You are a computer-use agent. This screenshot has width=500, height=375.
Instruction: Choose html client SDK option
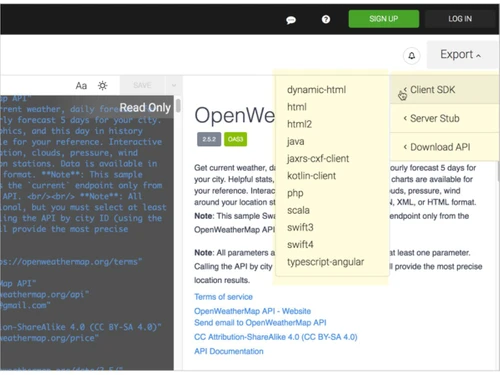pos(297,107)
